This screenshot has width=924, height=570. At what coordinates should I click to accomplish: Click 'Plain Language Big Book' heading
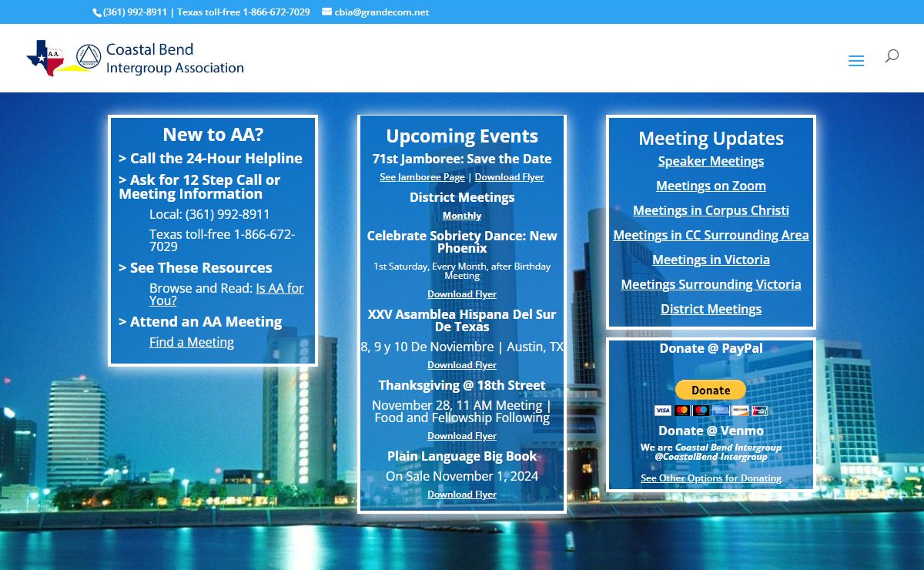tap(462, 456)
